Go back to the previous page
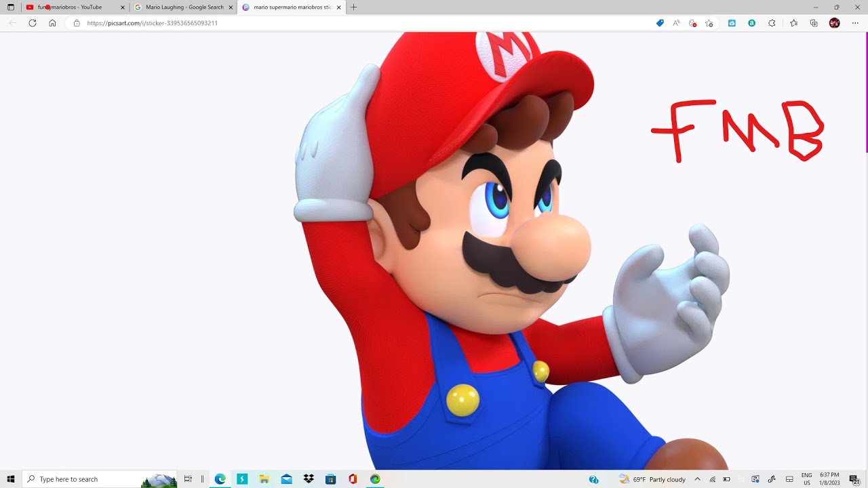This screenshot has height=488, width=868. tap(12, 23)
